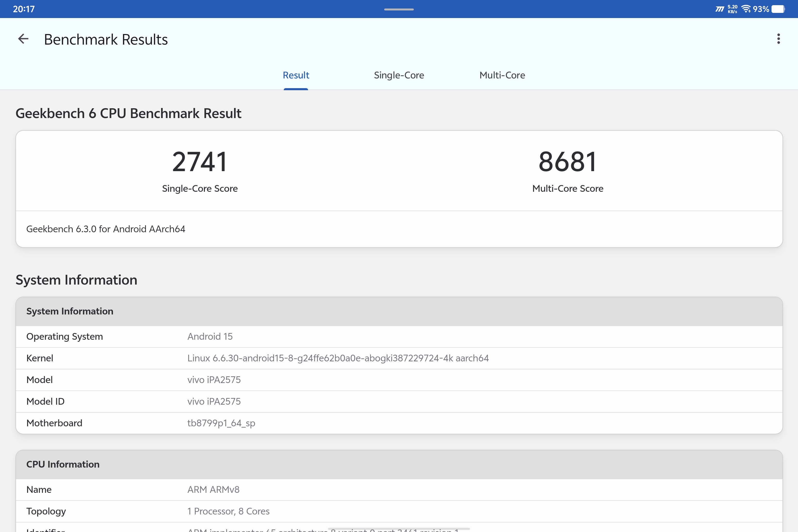Tap the battery percentage 93%
798x532 pixels.
(761, 9)
